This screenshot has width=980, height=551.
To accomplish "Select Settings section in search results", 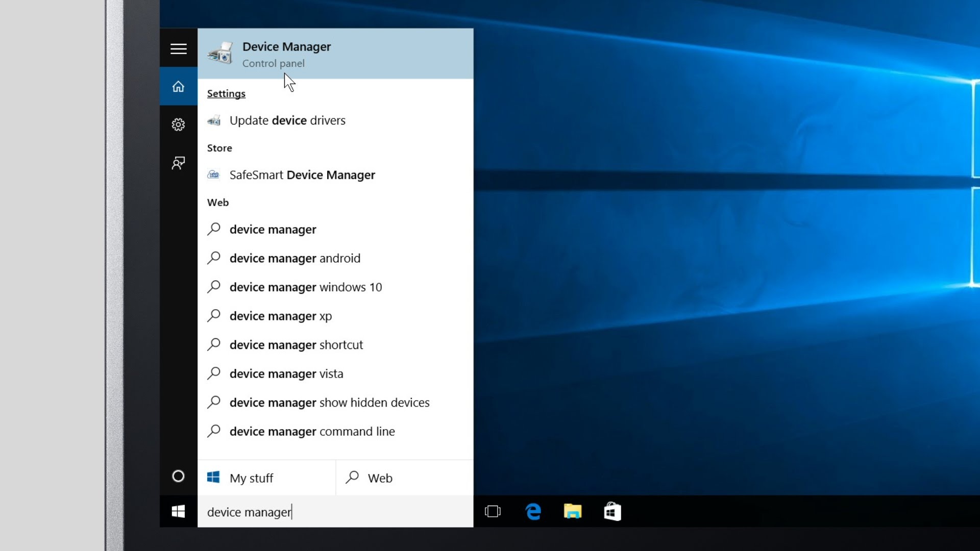I will pos(226,93).
